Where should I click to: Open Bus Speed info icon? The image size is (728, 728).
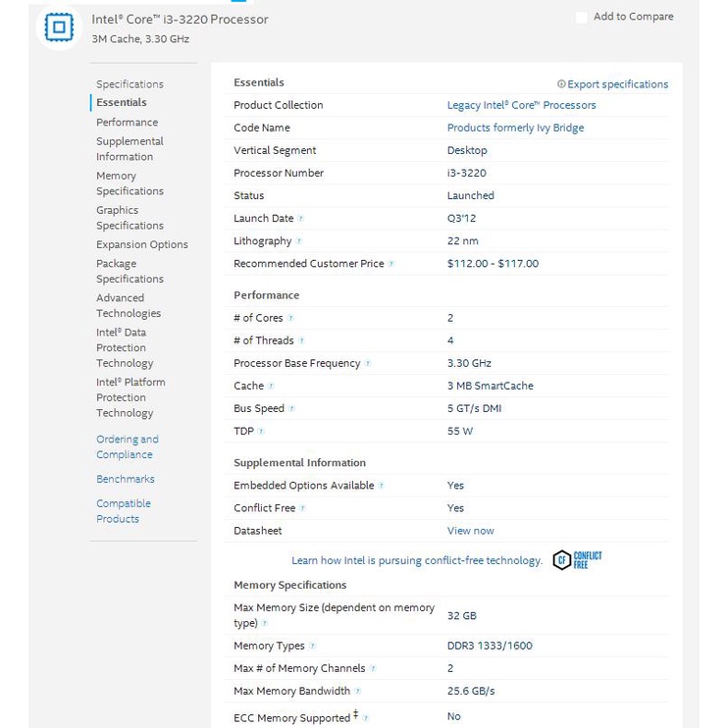click(x=291, y=408)
